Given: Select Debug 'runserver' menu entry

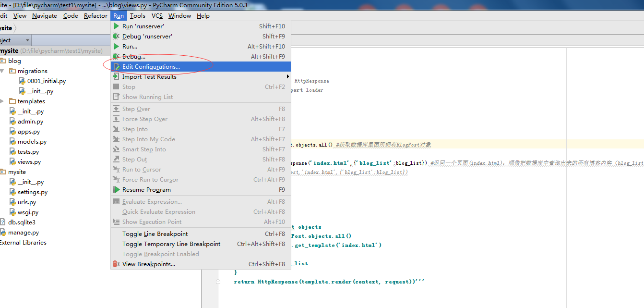Looking at the screenshot, I should pos(201,37).
